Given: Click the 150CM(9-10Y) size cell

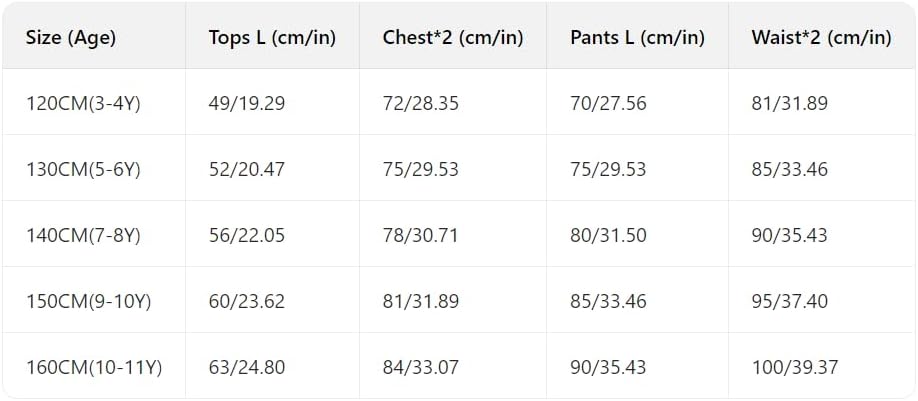Looking at the screenshot, I should click(89, 301).
